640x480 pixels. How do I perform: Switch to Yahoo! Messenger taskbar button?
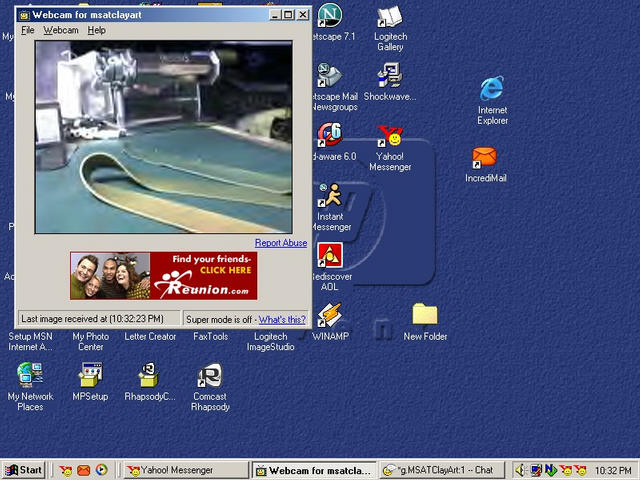186,471
